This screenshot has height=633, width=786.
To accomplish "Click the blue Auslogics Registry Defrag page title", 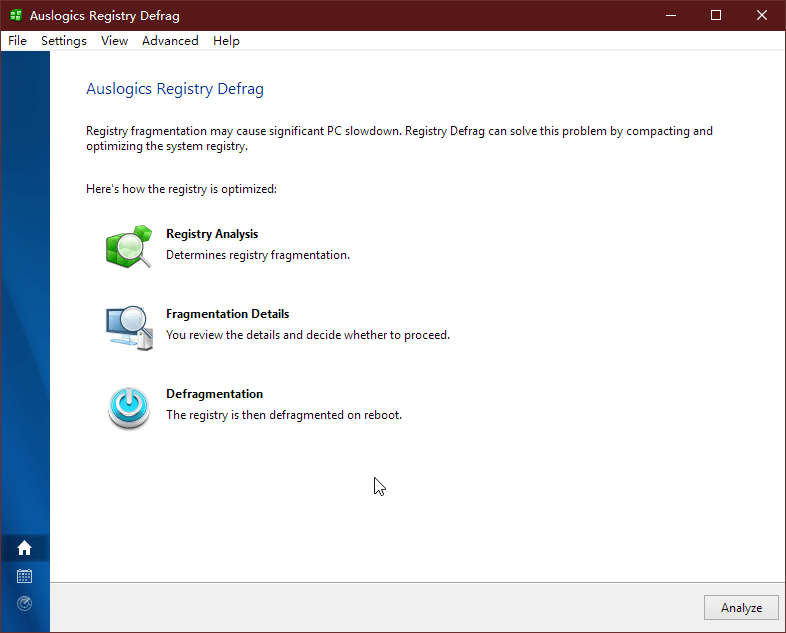I will tap(175, 89).
